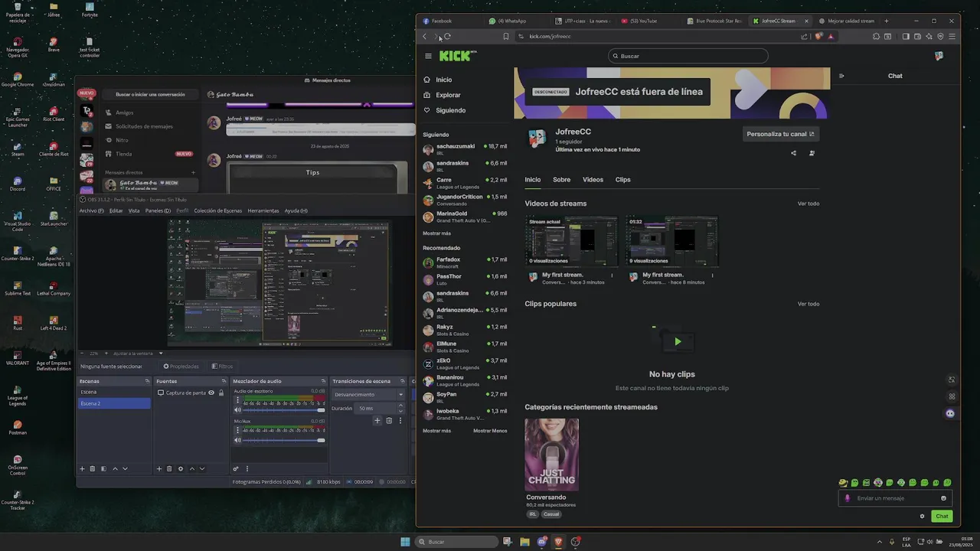Open chat settings gear icon

point(922,516)
